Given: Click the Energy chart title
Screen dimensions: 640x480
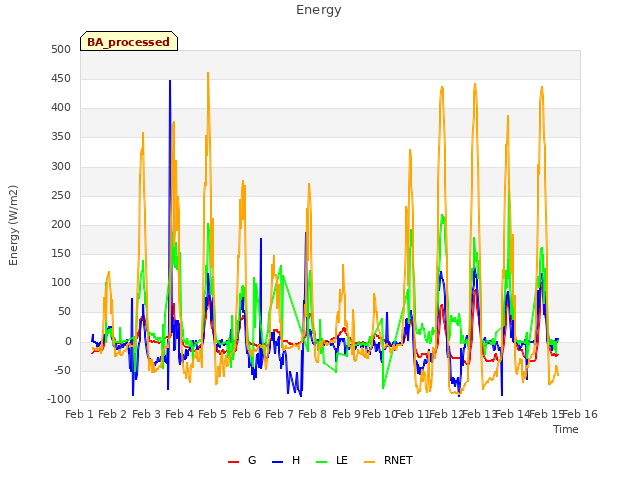Looking at the screenshot, I should click(319, 10).
